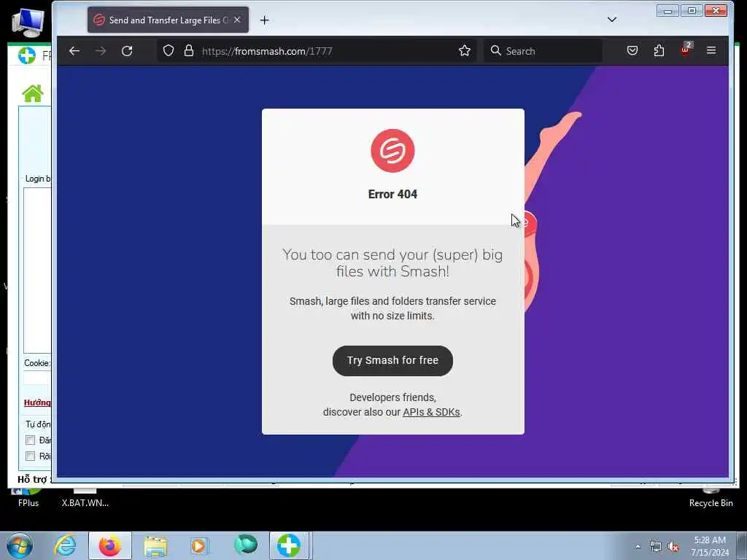Close the Firefox window
The height and width of the screenshot is (560, 747).
point(716,10)
